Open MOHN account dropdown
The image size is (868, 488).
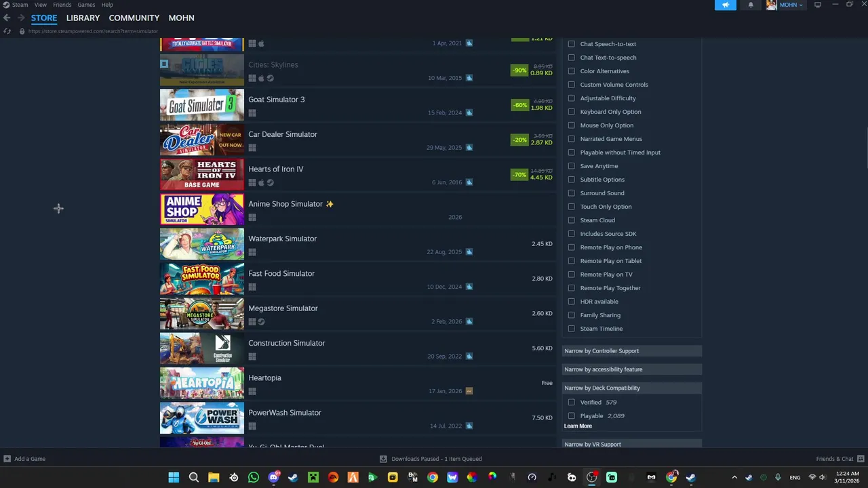[791, 5]
